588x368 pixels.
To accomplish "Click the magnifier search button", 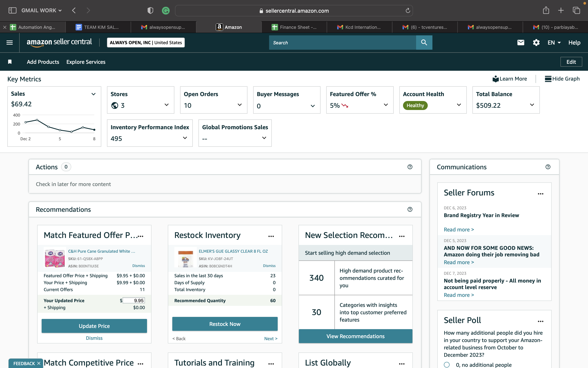I will [424, 43].
